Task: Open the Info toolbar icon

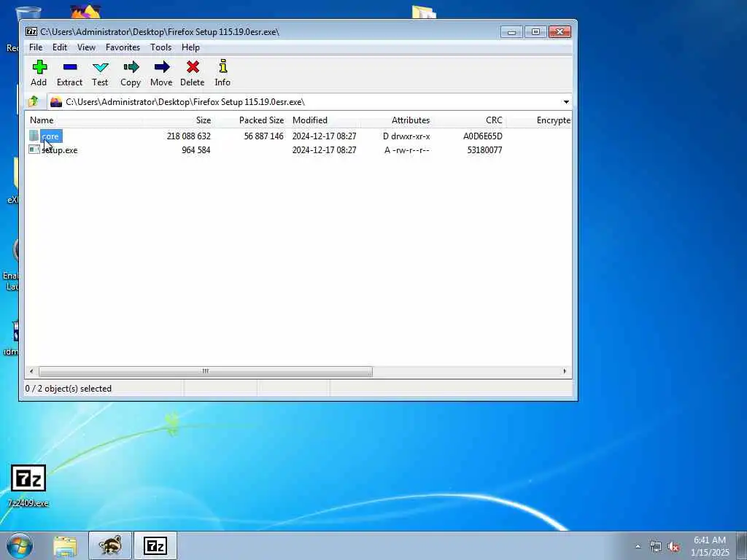Action: (222, 66)
